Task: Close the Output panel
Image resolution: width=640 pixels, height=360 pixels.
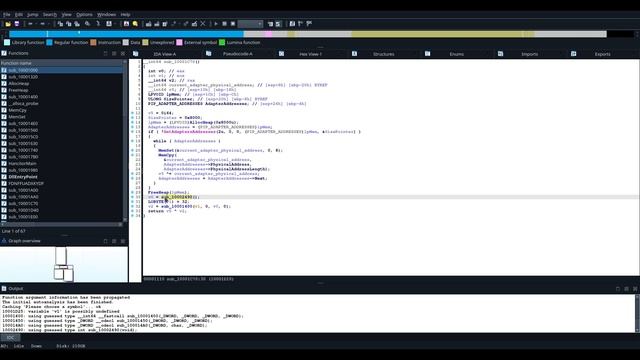Action: pyautogui.click(x=635, y=289)
